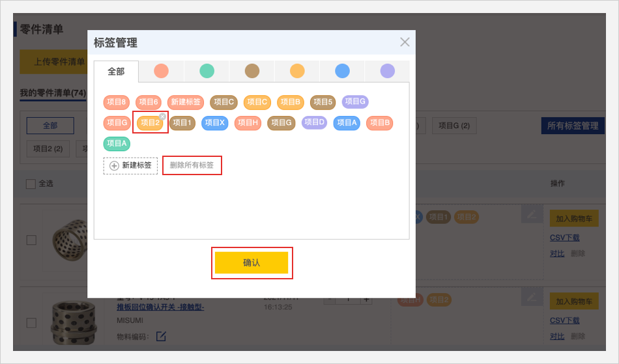This screenshot has width=619, height=364.
Task: Open the purple color tab
Action: coord(387,71)
